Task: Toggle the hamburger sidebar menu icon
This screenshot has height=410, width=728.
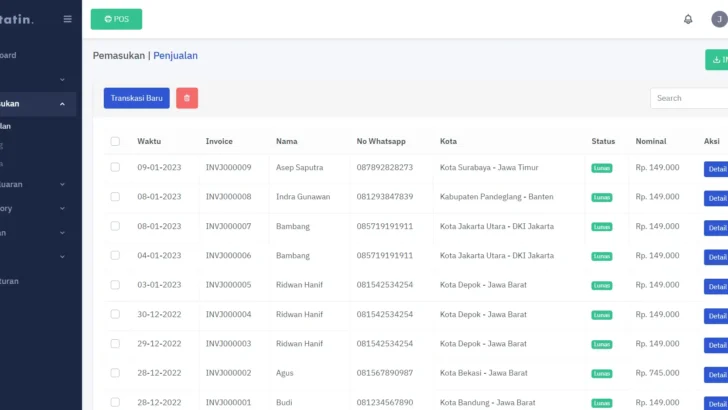Action: tap(67, 19)
